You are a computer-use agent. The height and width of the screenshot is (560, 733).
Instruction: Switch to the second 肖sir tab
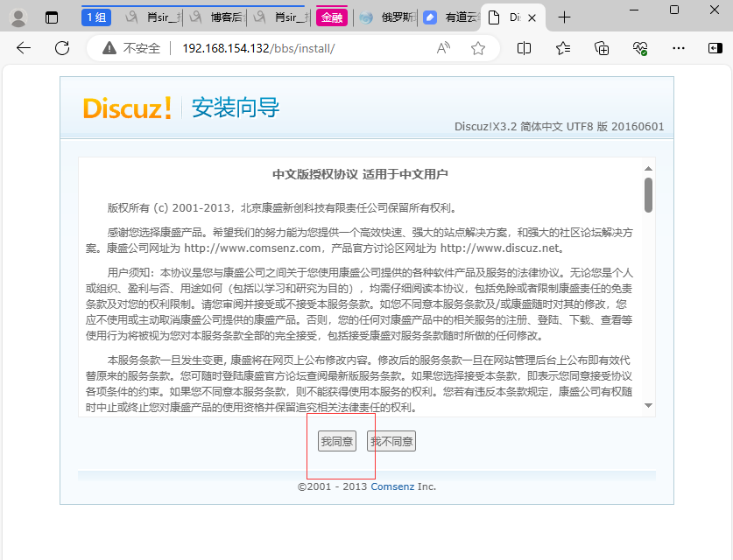point(280,17)
